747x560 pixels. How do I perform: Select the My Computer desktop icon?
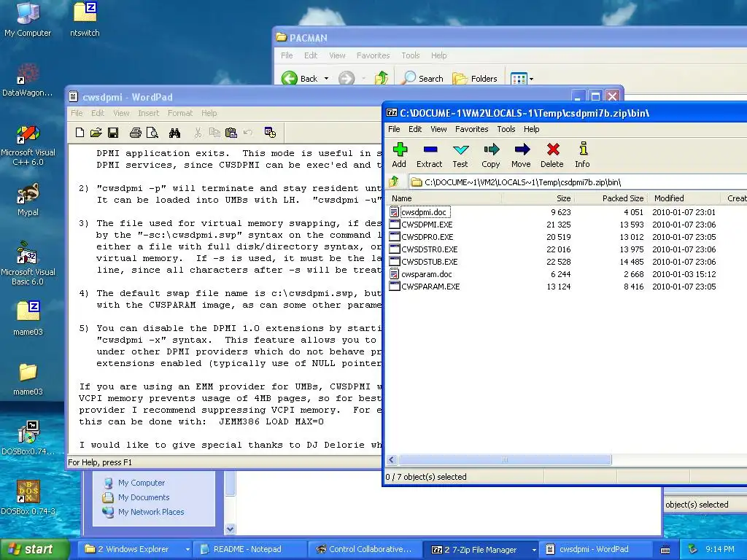click(28, 20)
